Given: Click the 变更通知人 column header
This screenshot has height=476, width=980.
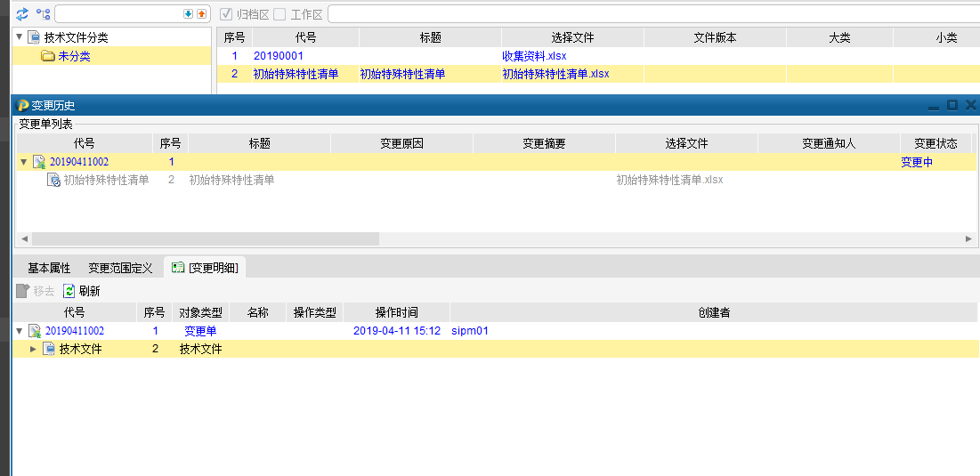Looking at the screenshot, I should tap(829, 143).
